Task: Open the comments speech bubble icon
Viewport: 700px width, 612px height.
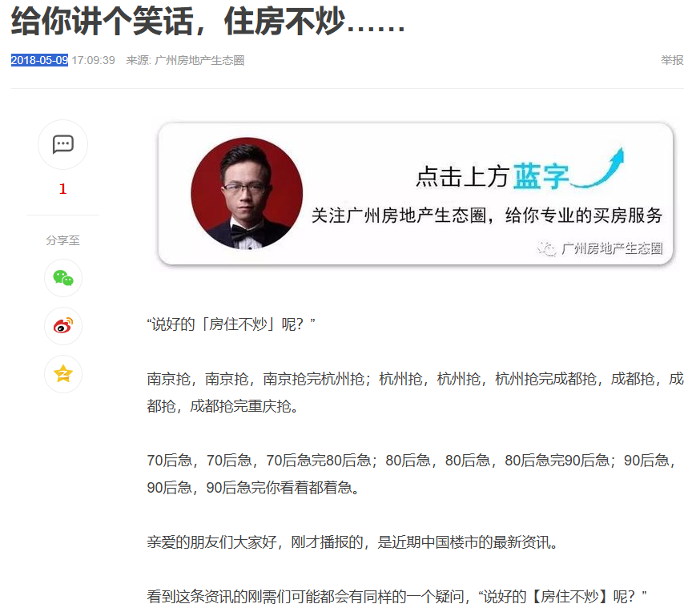Action: point(63,144)
